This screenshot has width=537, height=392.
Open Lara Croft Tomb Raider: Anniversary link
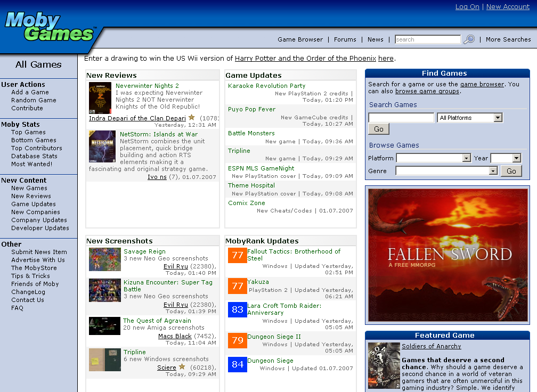[x=284, y=309]
